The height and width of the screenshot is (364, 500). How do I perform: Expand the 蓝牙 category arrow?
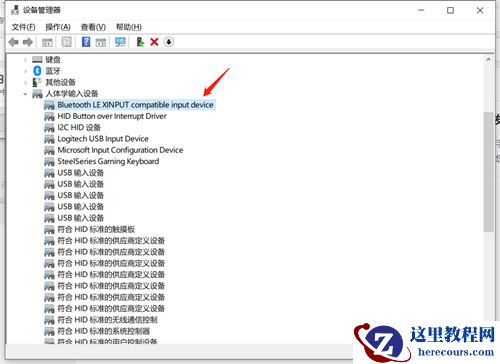25,71
